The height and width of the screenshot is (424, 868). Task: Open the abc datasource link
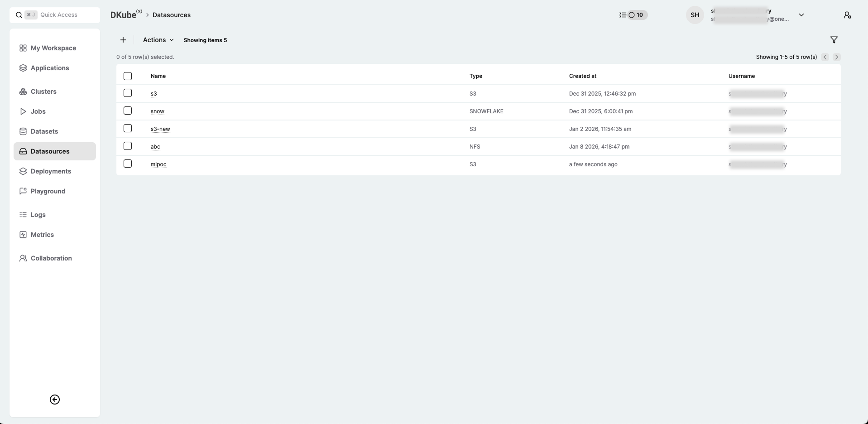(x=155, y=147)
